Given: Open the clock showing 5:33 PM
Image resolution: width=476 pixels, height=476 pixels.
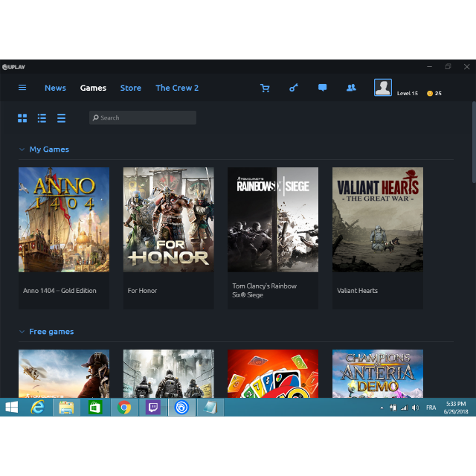Looking at the screenshot, I should (x=456, y=408).
